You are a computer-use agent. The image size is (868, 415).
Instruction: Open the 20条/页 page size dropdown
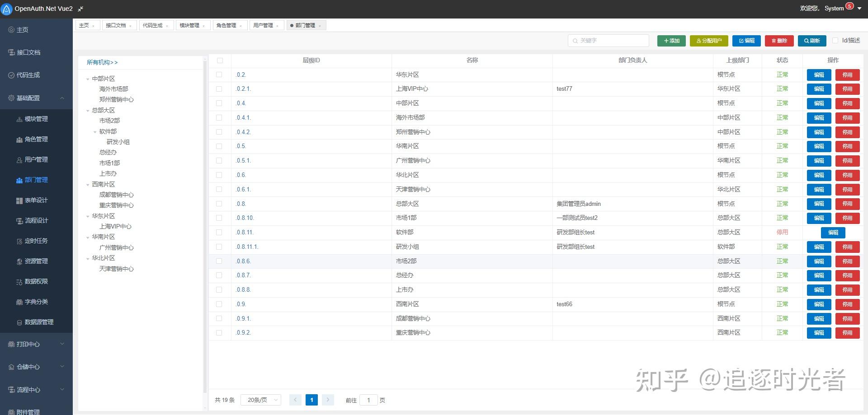[261, 400]
